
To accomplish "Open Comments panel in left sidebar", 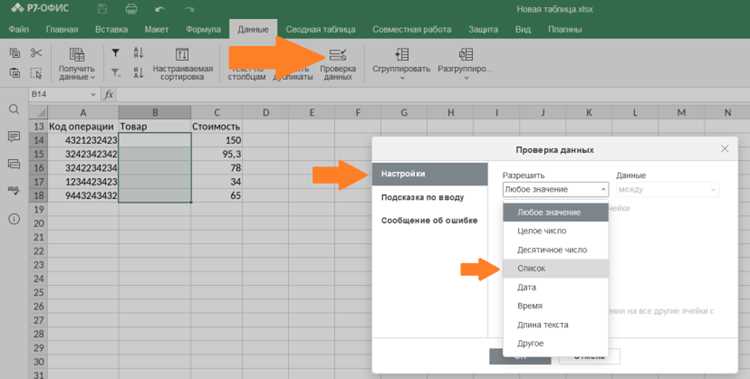I will pos(14,137).
